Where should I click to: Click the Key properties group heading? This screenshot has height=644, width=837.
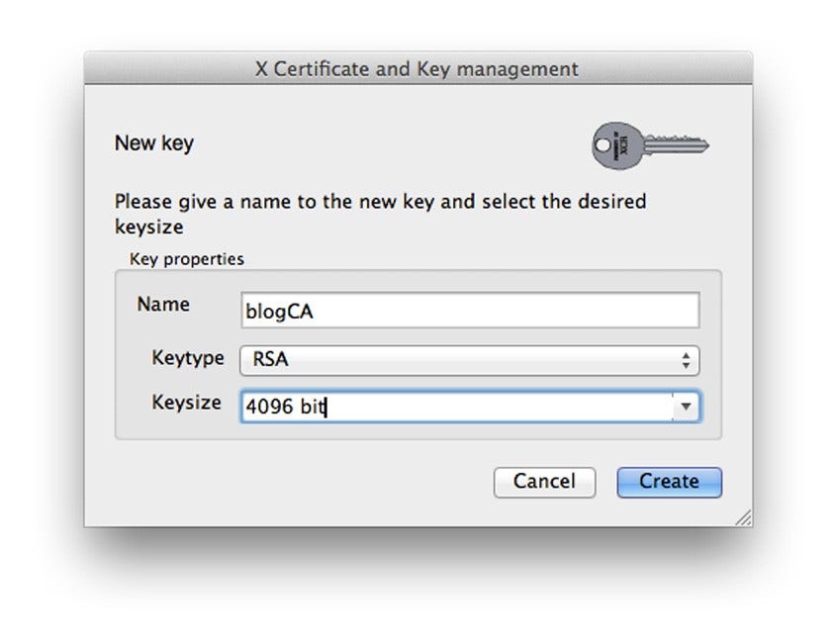(x=187, y=258)
